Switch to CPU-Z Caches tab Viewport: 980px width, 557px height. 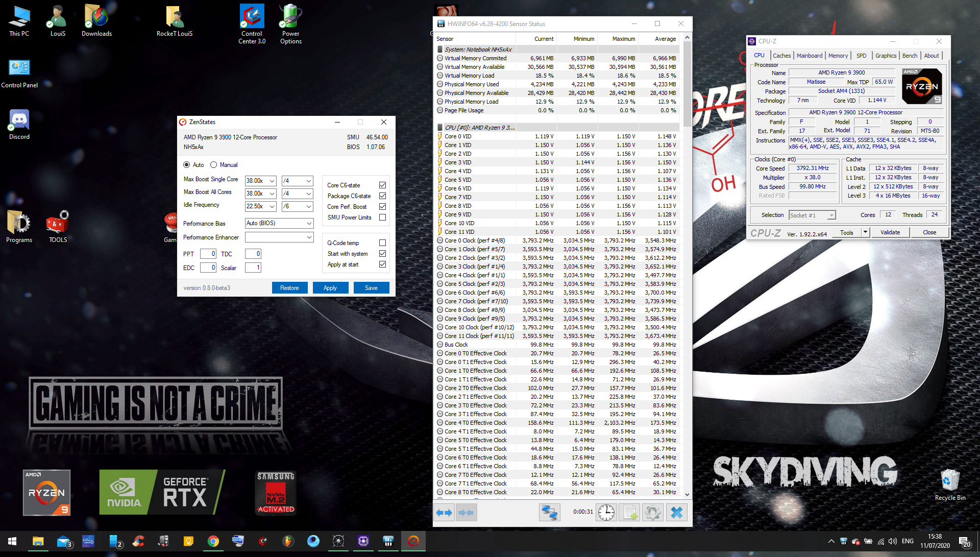pos(781,56)
